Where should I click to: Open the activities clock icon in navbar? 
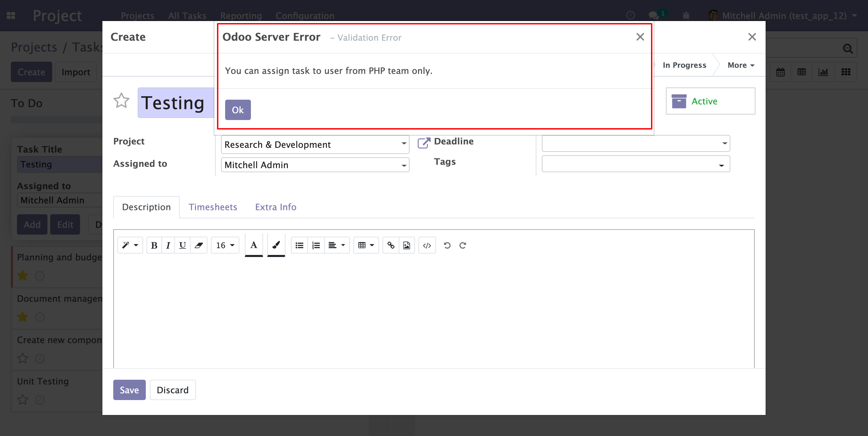tap(631, 15)
